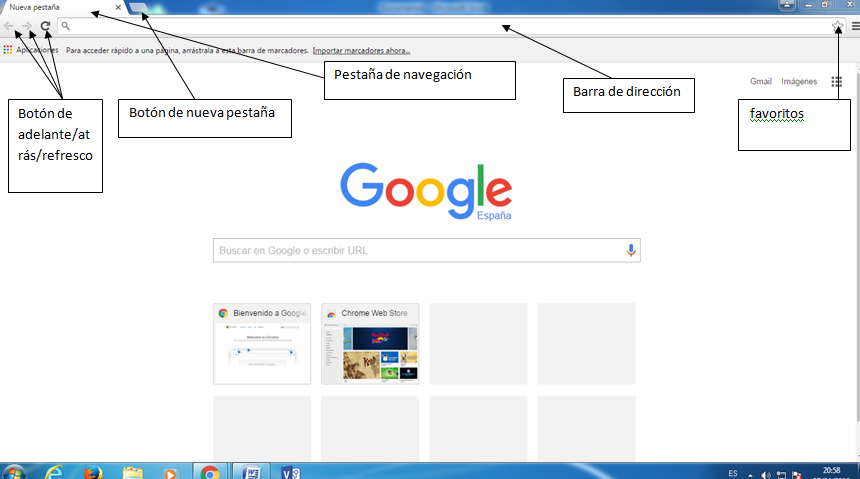Launch Internet Explorer from the taskbar

(54, 472)
